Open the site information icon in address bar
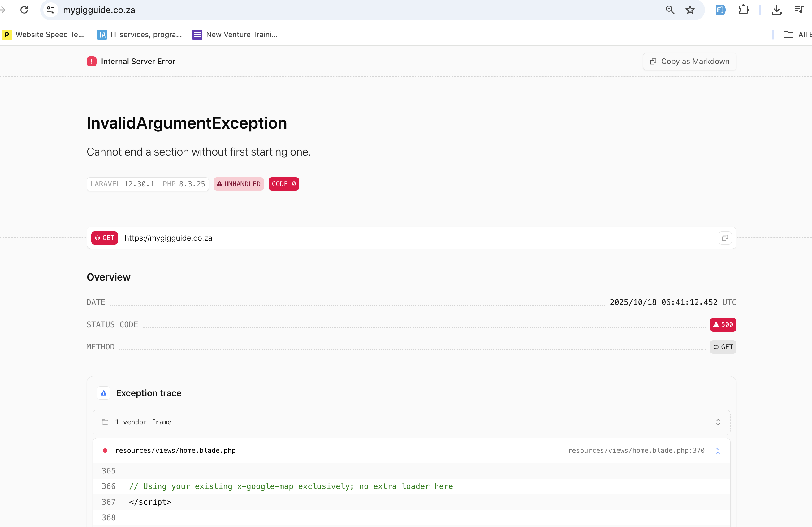This screenshot has height=527, width=812. point(50,10)
